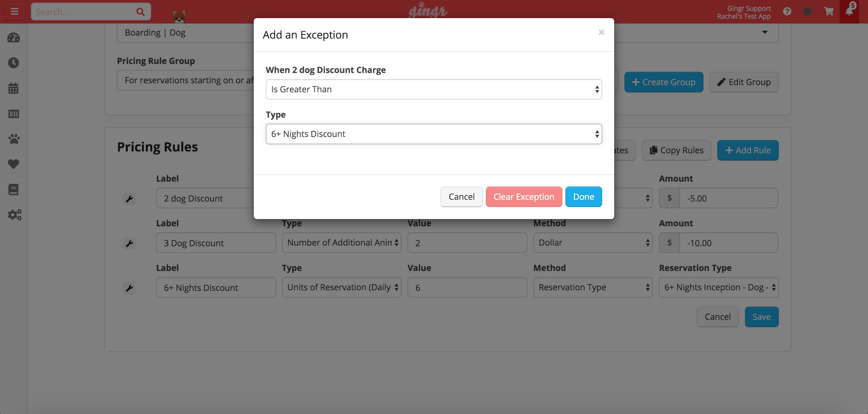Click wrench icon for 3 Dog Discount
Image resolution: width=868 pixels, height=414 pixels.
pos(129,243)
